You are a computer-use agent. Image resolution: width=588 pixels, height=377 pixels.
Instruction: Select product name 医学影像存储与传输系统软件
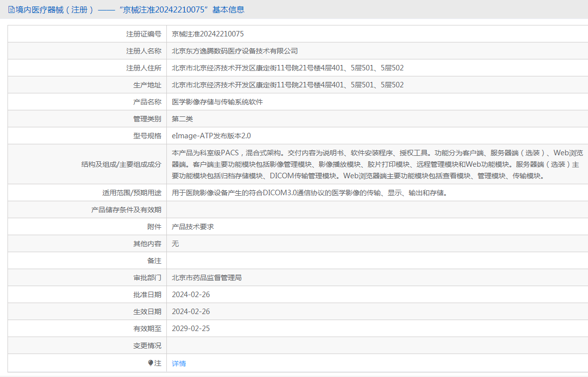pyautogui.click(x=217, y=102)
